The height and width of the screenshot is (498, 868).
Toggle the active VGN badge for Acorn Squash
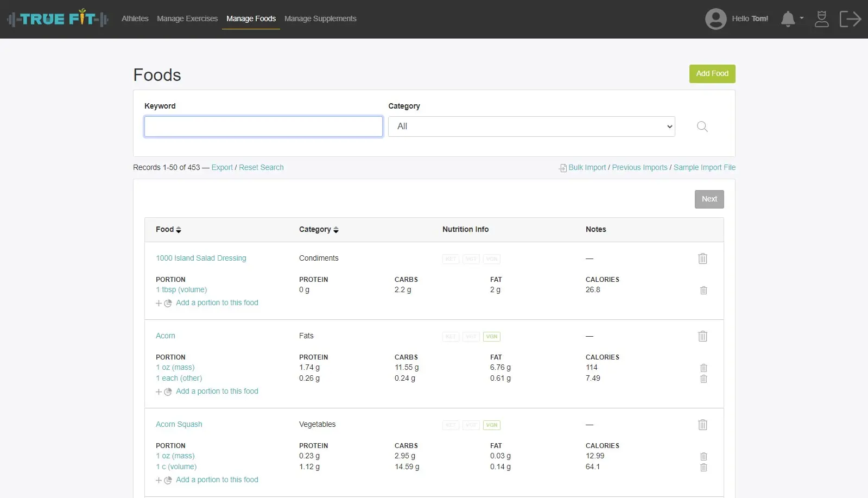pyautogui.click(x=492, y=425)
